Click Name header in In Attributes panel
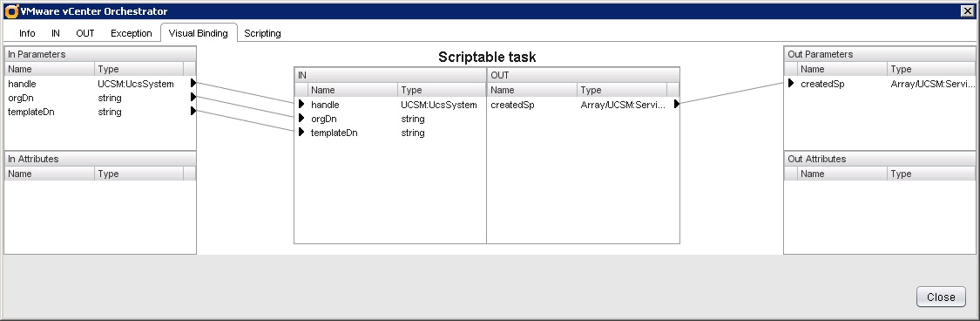 pos(50,174)
